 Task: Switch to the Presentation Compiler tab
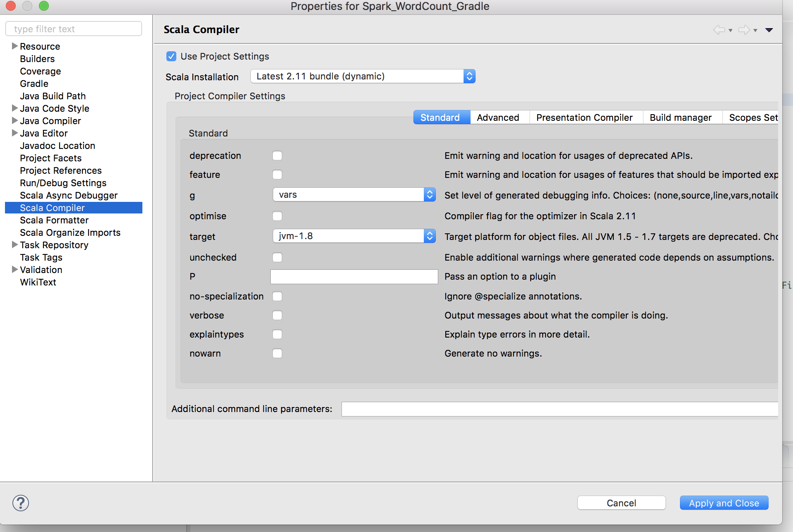586,117
